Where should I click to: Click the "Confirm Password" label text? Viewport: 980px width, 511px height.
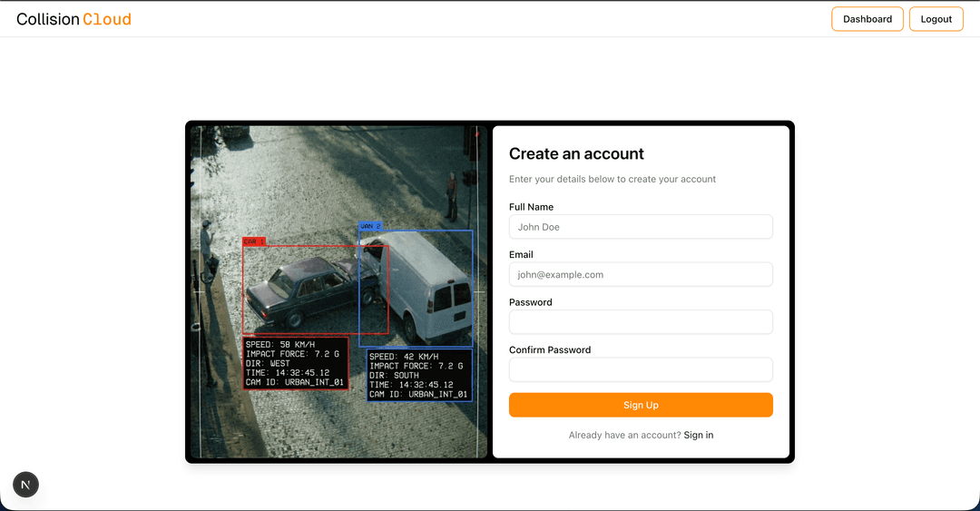[x=550, y=350]
